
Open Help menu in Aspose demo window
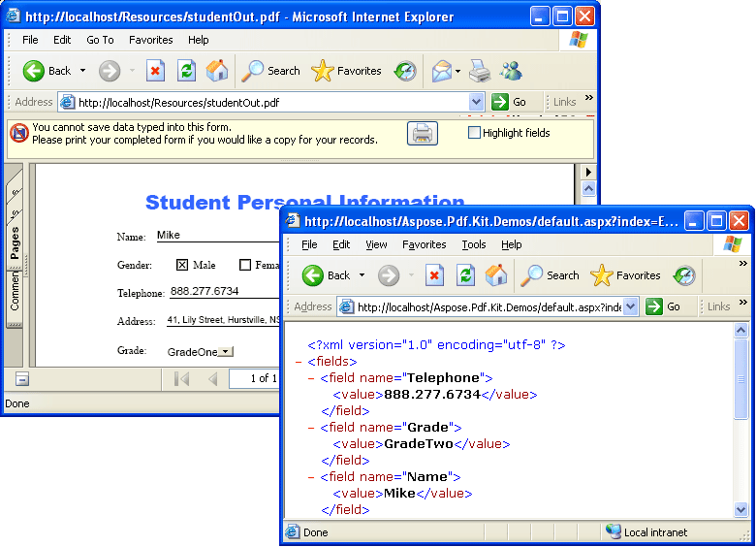pos(511,244)
